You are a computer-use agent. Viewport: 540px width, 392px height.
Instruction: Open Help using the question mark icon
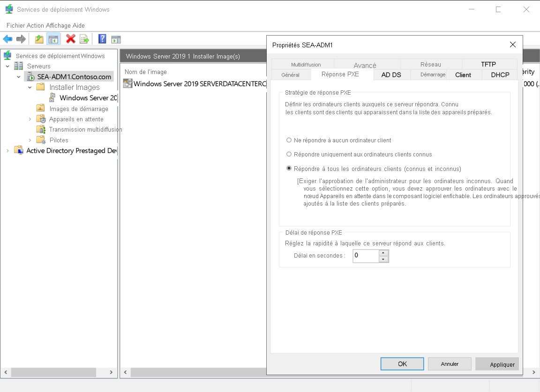click(x=102, y=39)
